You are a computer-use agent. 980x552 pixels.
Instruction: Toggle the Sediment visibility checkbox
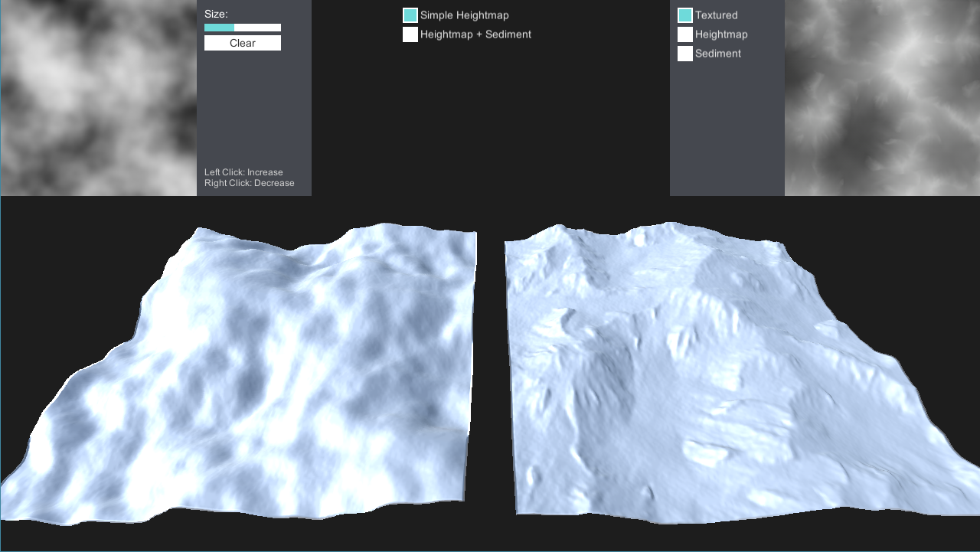(684, 53)
